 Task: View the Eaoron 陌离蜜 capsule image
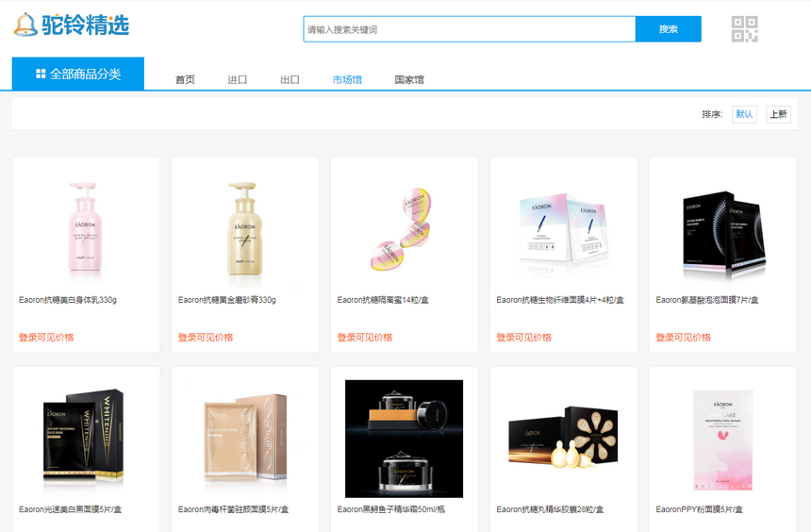tap(405, 226)
